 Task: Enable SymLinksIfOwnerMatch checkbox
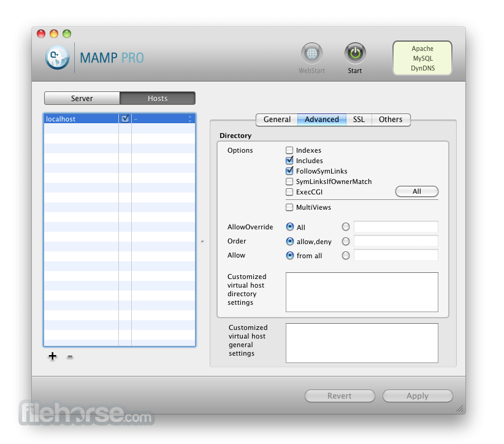coord(289,182)
